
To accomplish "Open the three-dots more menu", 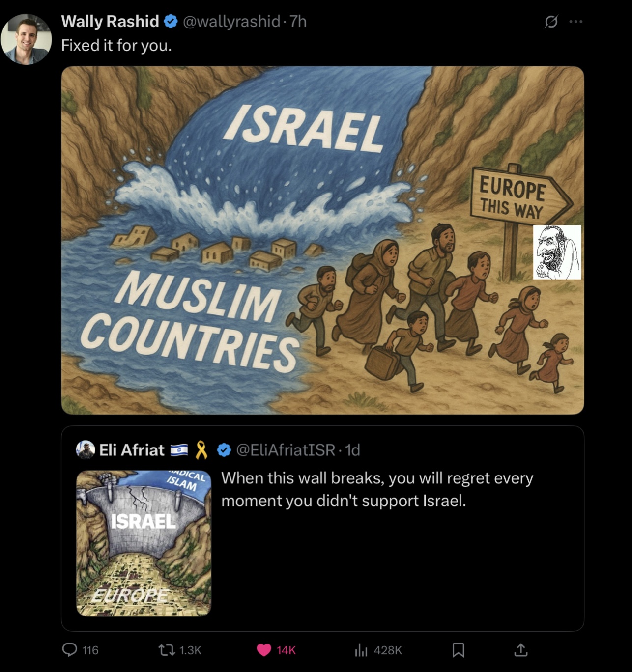I will 576,22.
